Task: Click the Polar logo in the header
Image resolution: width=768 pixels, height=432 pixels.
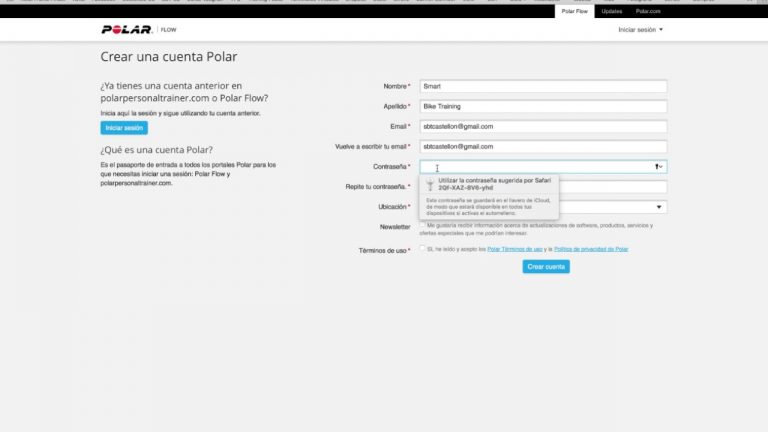Action: [x=127, y=30]
